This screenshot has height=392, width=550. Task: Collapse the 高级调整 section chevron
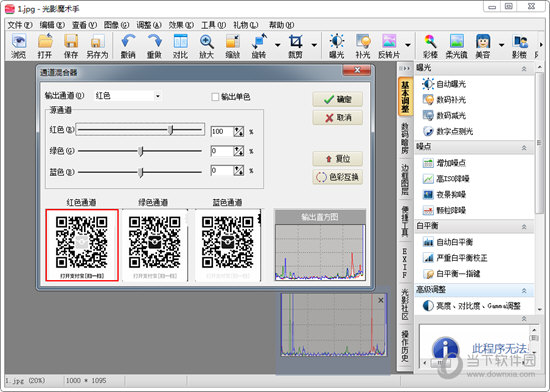click(524, 291)
